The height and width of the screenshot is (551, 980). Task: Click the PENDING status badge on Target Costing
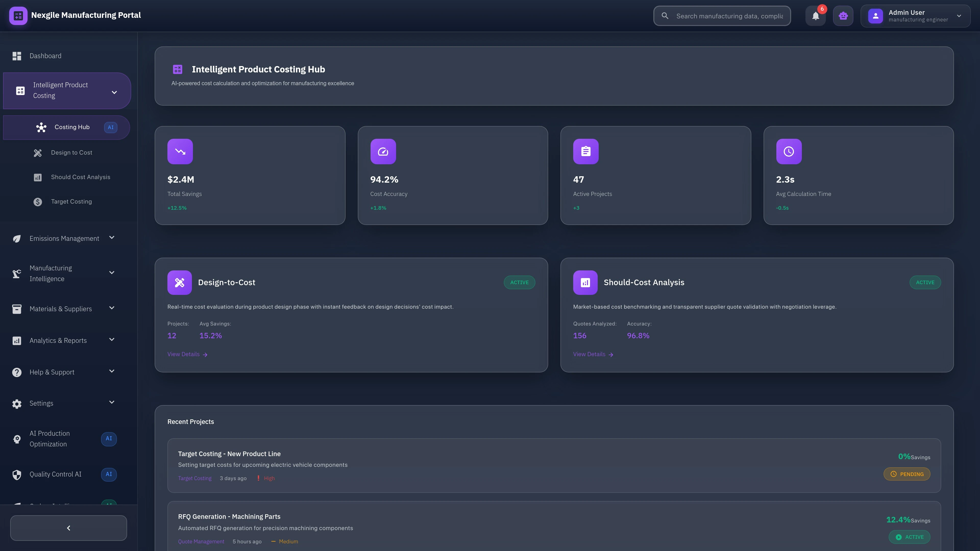[906, 474]
